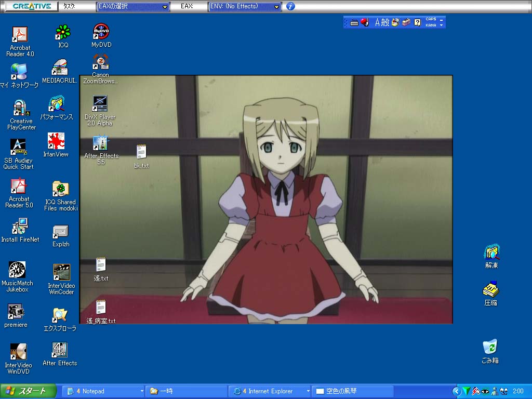Viewport: 532px width, 399px height.
Task: Open the IME toolbox icon
Action: tap(406, 22)
